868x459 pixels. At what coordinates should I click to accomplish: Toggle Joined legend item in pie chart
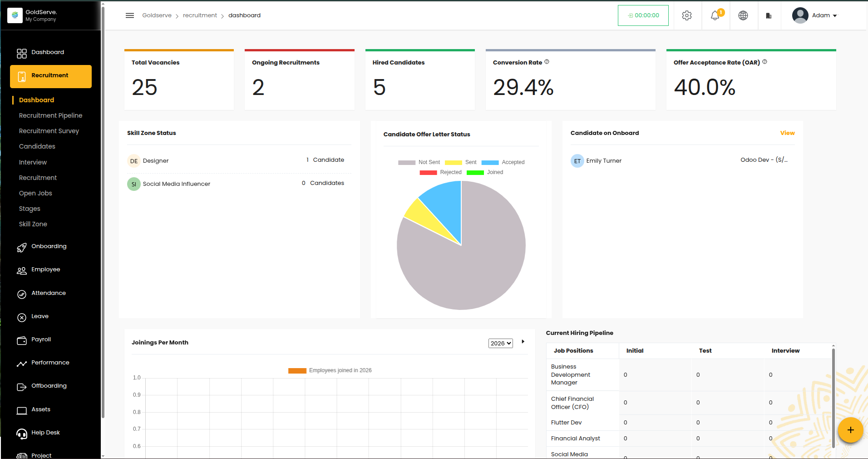(485, 172)
